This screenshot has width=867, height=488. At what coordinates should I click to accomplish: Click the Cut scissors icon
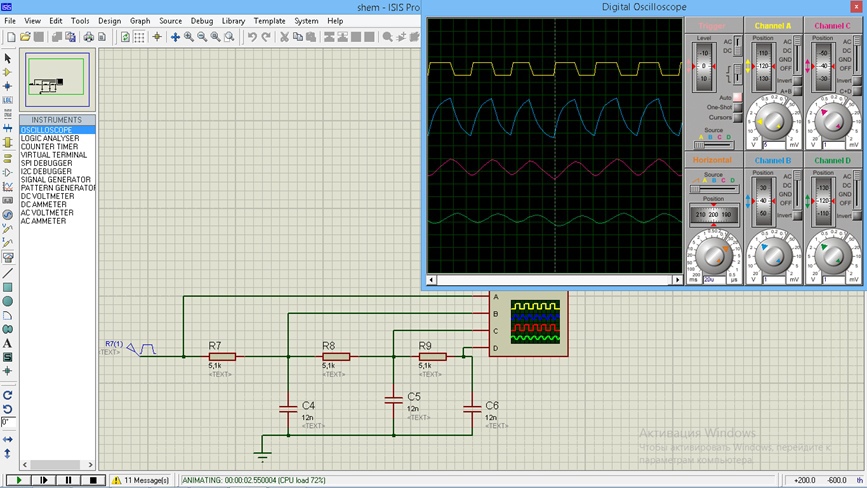click(285, 37)
